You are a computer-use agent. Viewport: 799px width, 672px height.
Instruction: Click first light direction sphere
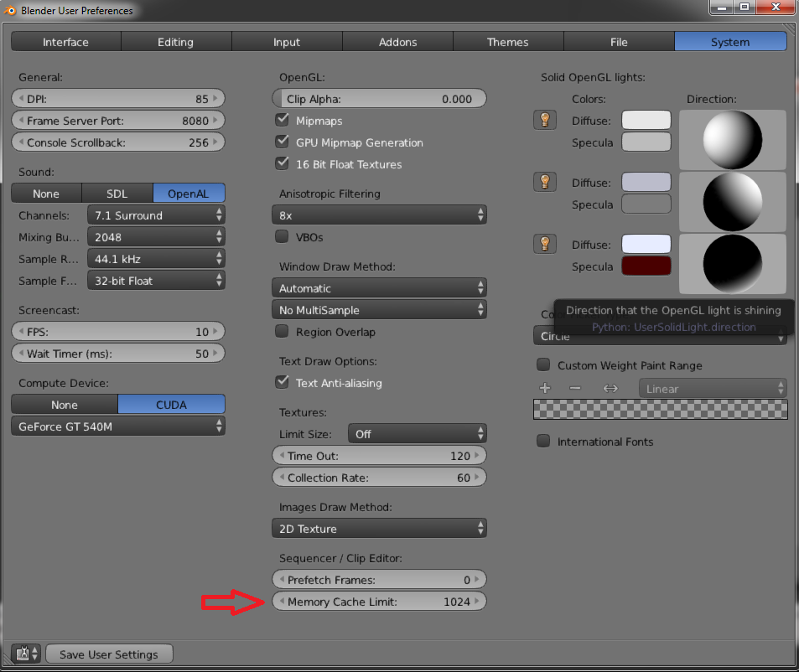click(733, 140)
